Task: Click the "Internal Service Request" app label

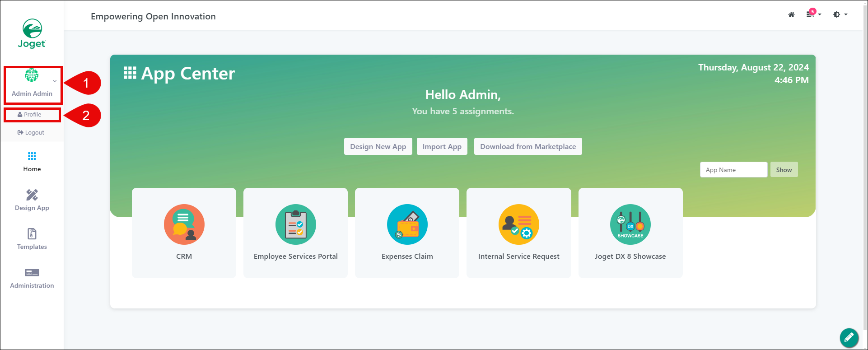Action: click(519, 256)
